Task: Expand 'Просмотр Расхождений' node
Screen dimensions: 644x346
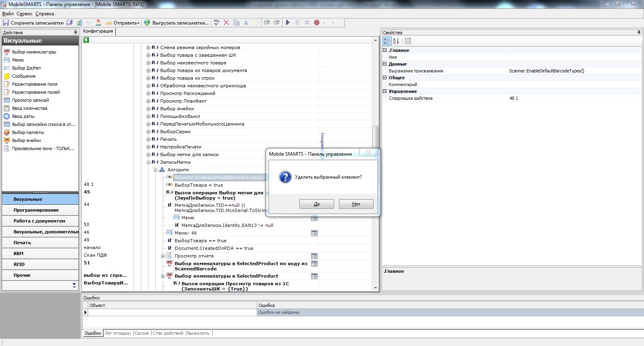Action: click(x=148, y=93)
